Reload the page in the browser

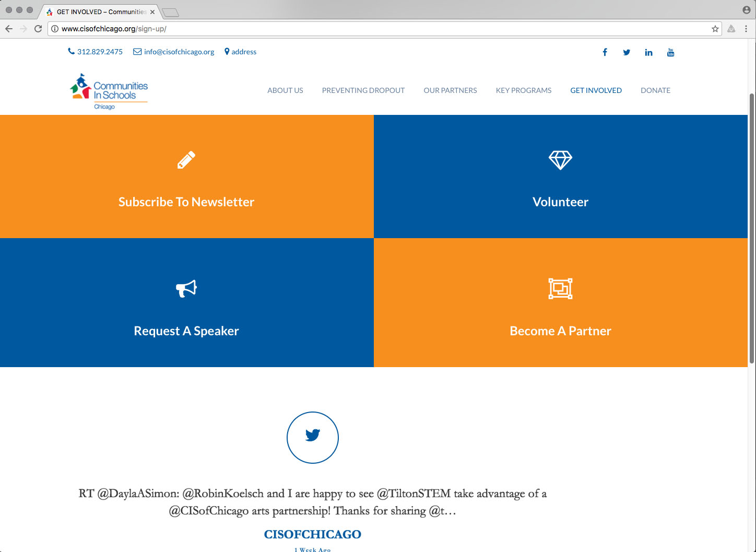click(38, 29)
